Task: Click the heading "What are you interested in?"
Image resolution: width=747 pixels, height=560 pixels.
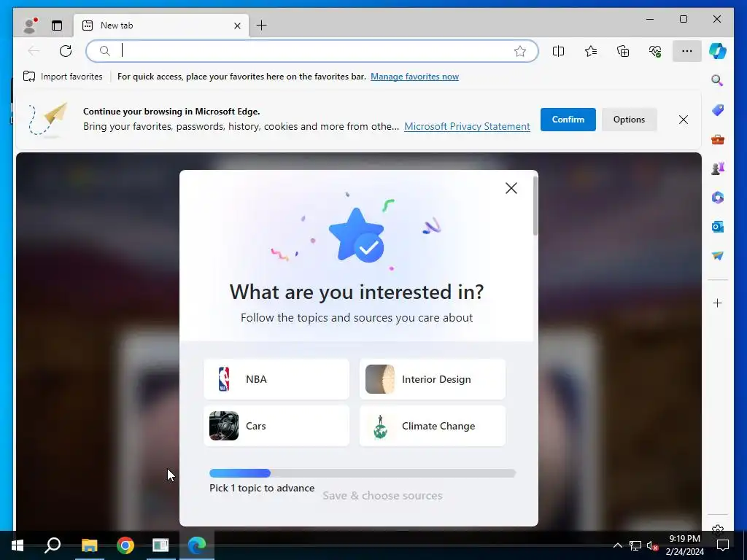Action: [x=357, y=292]
